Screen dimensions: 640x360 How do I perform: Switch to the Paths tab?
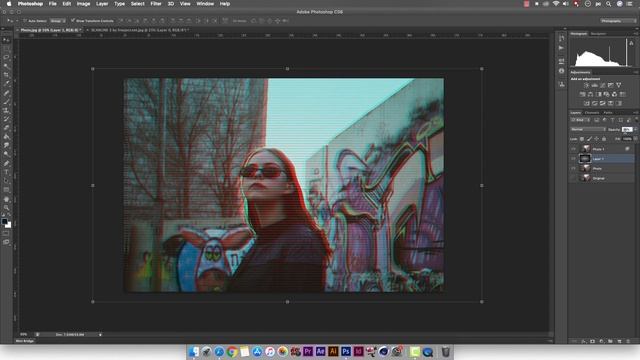[x=608, y=112]
